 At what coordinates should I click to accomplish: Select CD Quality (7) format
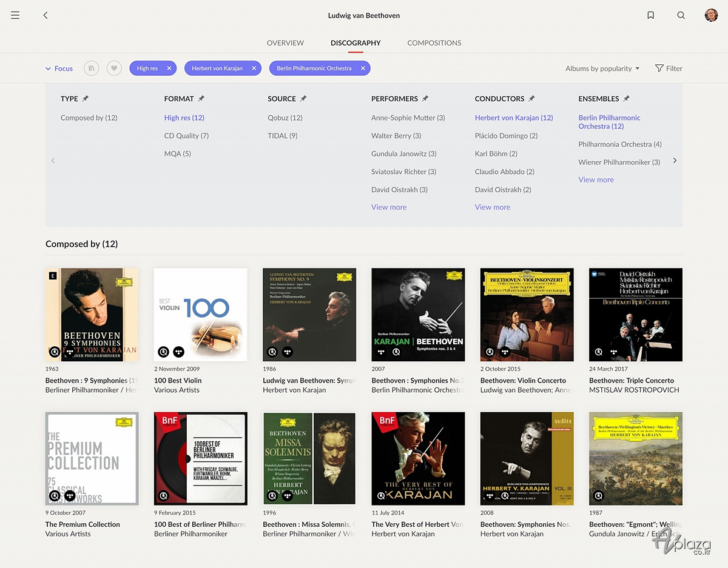pos(186,136)
